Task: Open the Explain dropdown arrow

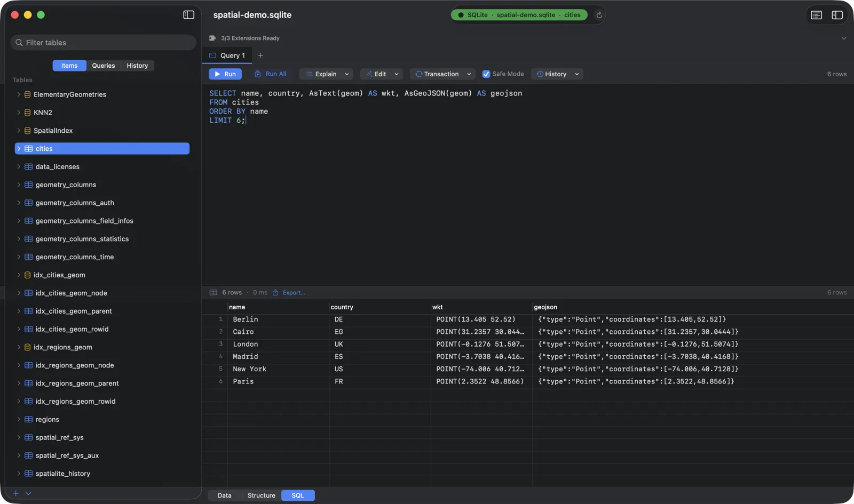Action: (x=347, y=74)
